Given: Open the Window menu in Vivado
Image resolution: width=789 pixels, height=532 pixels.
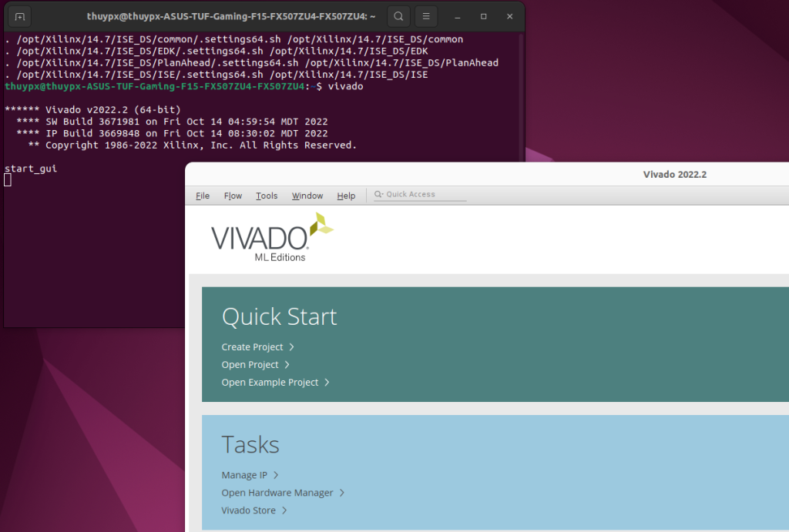Looking at the screenshot, I should point(307,196).
